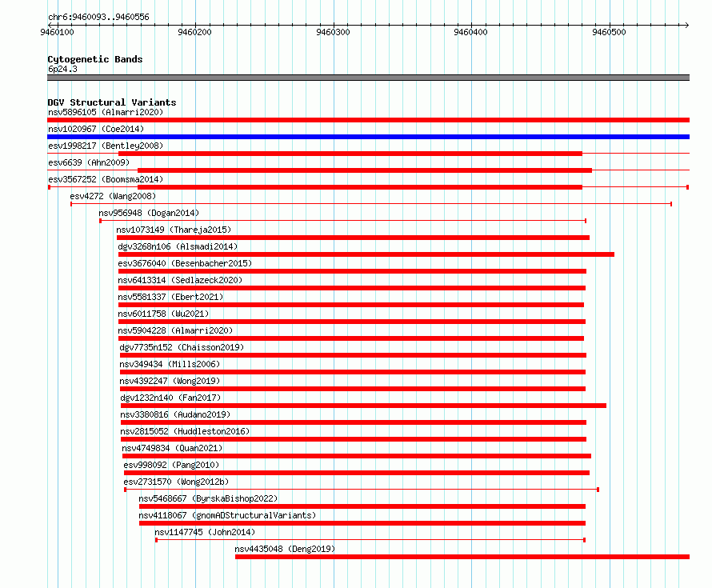
Task: Open variant esv1998217 (Bentley2008) label
Action: 106,146
